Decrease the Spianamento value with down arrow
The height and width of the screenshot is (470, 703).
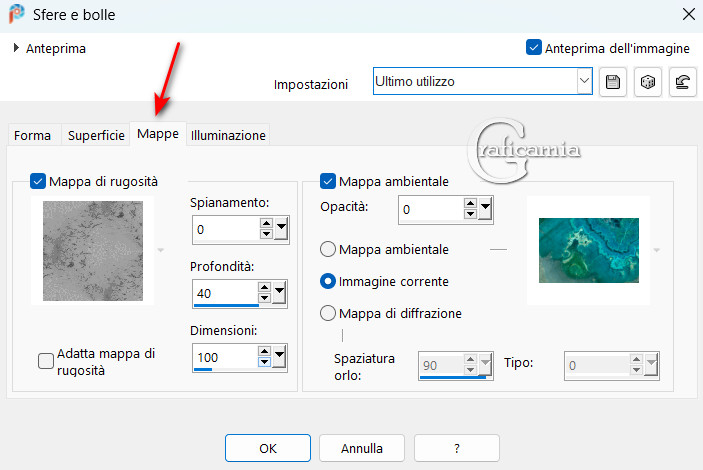coord(266,234)
